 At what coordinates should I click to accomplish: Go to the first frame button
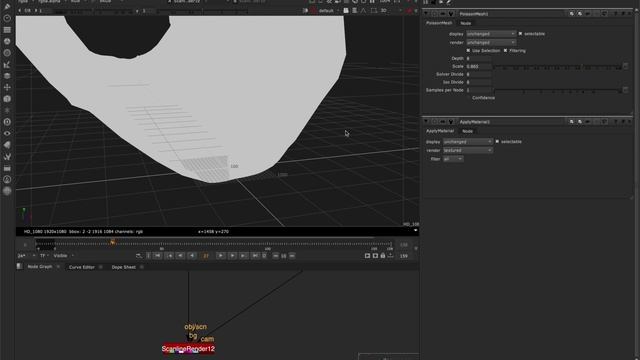(x=158, y=256)
